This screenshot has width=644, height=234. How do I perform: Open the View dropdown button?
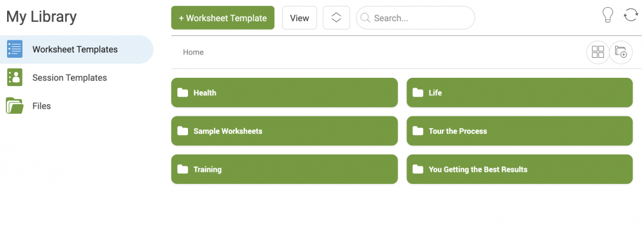click(x=299, y=17)
